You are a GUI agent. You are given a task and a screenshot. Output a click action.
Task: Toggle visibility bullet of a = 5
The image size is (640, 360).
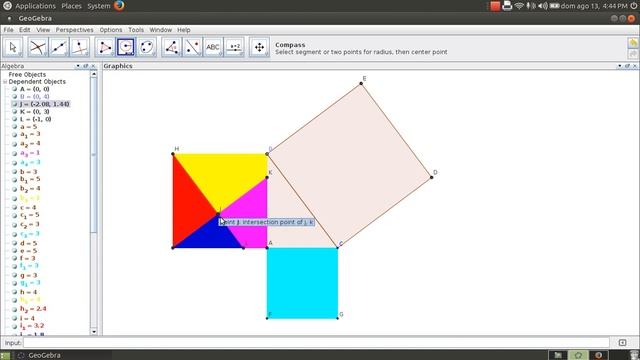(14, 127)
